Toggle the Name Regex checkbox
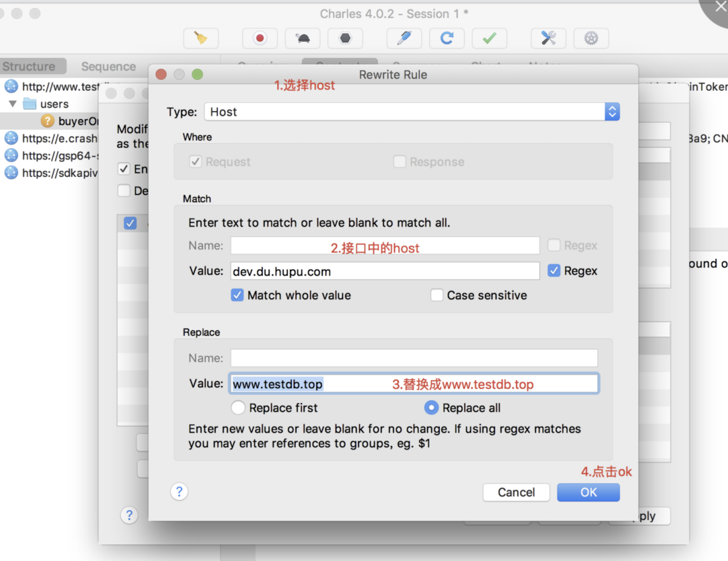Viewport: 728px width, 561px height. [x=554, y=245]
